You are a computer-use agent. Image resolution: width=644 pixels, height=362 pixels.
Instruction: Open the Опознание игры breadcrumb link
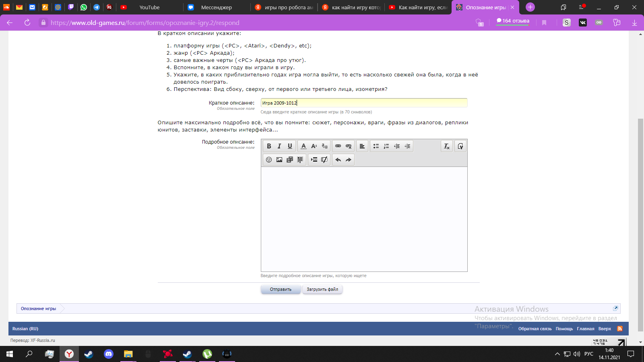tap(38, 309)
